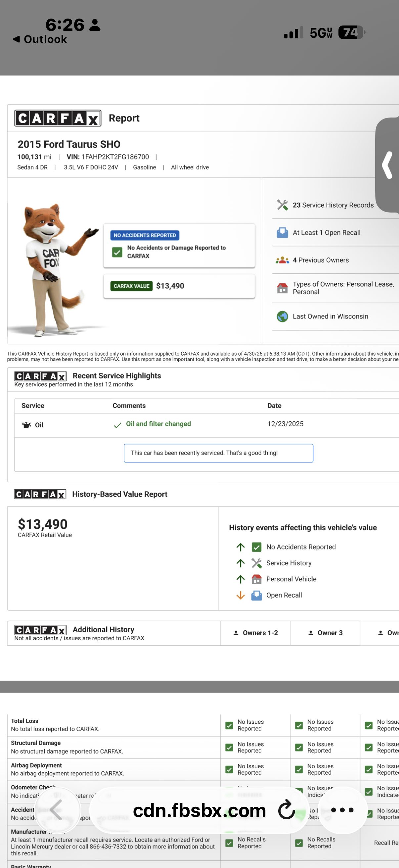Viewport: 399px width, 868px height.
Task: Click Total Loss checkmark under Owners 1-2
Action: (x=229, y=725)
